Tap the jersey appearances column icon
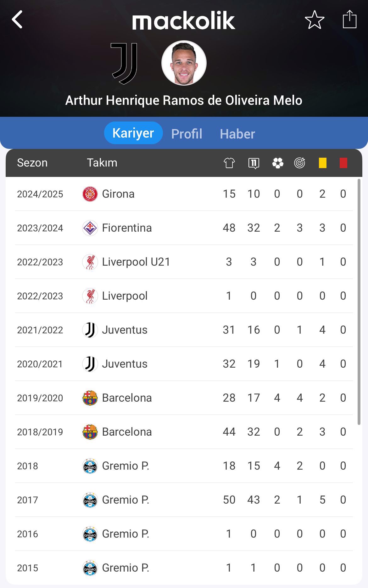The height and width of the screenshot is (588, 368). pyautogui.click(x=229, y=163)
